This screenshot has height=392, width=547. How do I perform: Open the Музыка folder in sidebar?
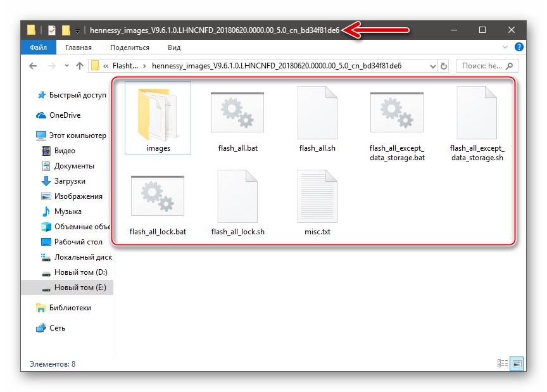[62, 212]
